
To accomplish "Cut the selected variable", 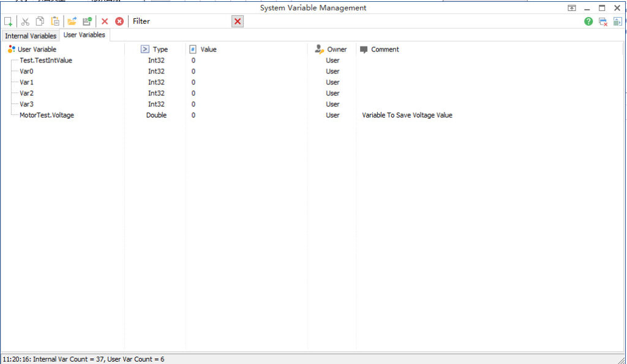I will tap(24, 21).
